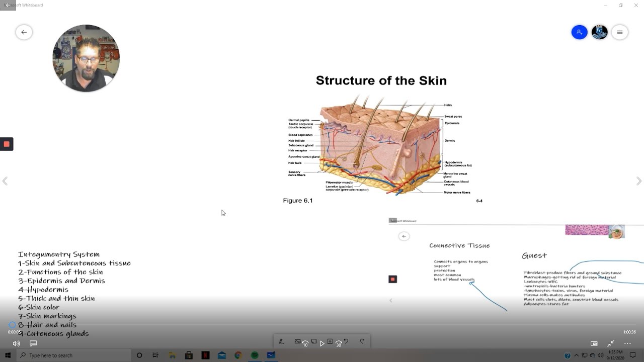The width and height of the screenshot is (644, 362).
Task: Toggle closed captions for the video
Action: pyautogui.click(x=33, y=343)
